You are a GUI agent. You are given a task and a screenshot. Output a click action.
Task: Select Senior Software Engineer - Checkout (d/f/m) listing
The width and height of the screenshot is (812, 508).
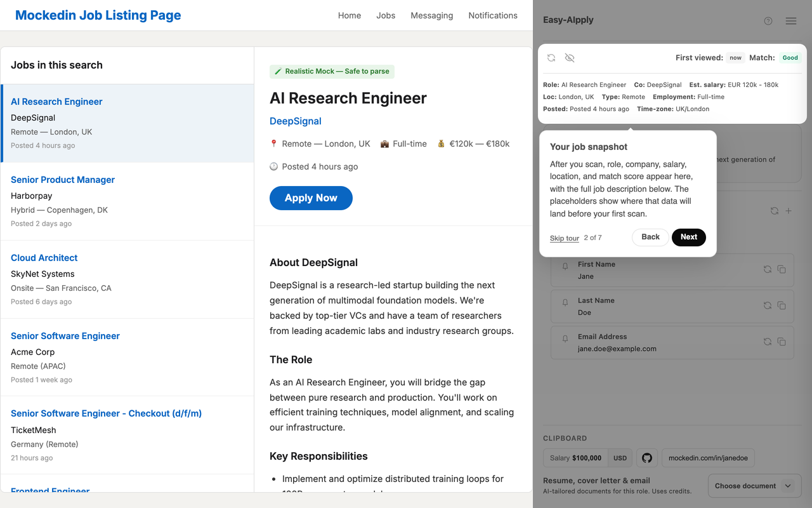point(128,436)
